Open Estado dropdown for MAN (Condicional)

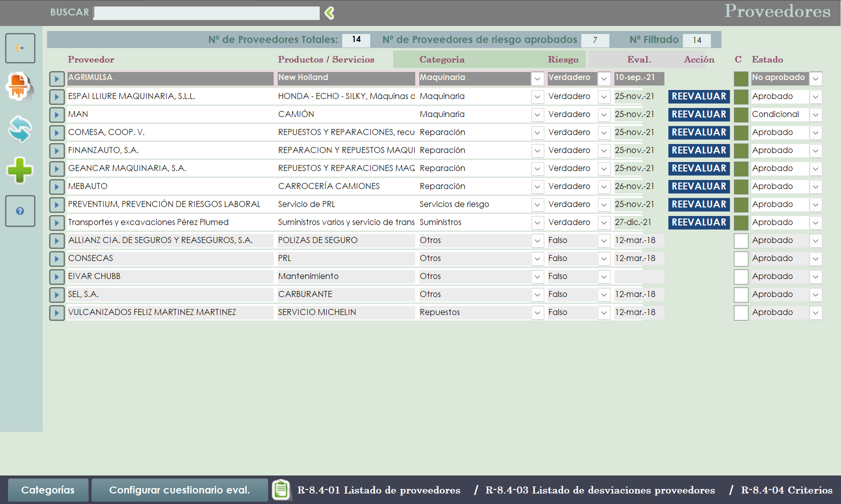click(815, 114)
